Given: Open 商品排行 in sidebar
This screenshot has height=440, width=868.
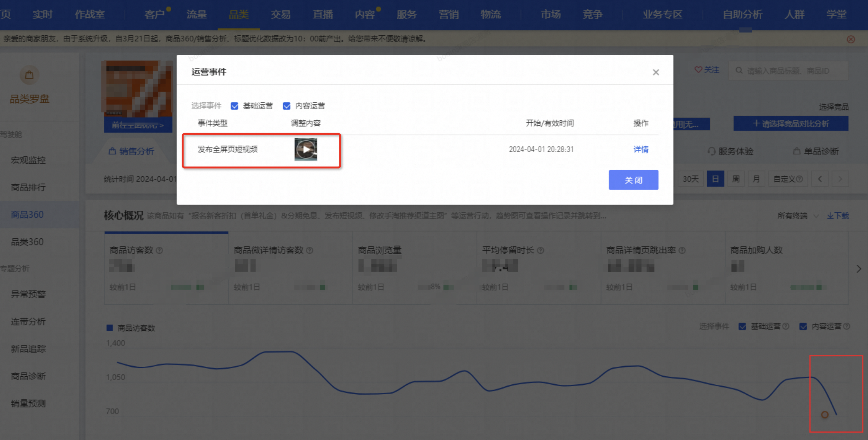Looking at the screenshot, I should coord(28,188).
